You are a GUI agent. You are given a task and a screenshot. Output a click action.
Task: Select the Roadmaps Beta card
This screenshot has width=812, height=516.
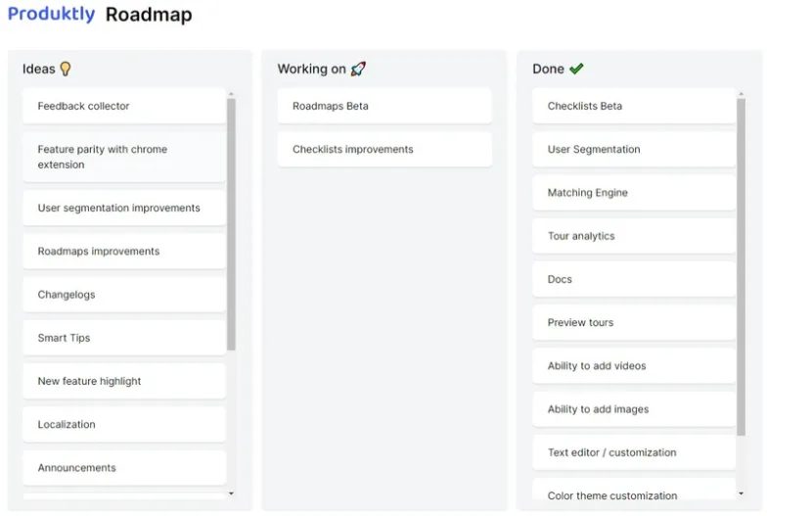click(384, 106)
